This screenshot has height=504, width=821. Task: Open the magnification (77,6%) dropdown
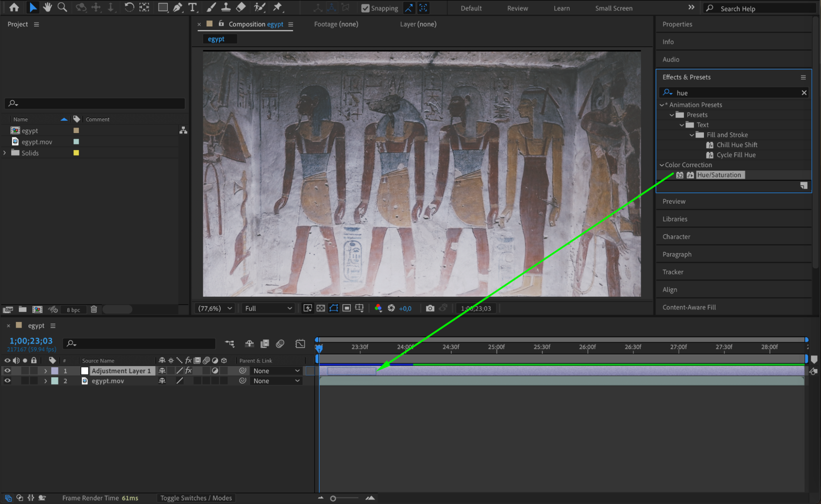coord(215,308)
